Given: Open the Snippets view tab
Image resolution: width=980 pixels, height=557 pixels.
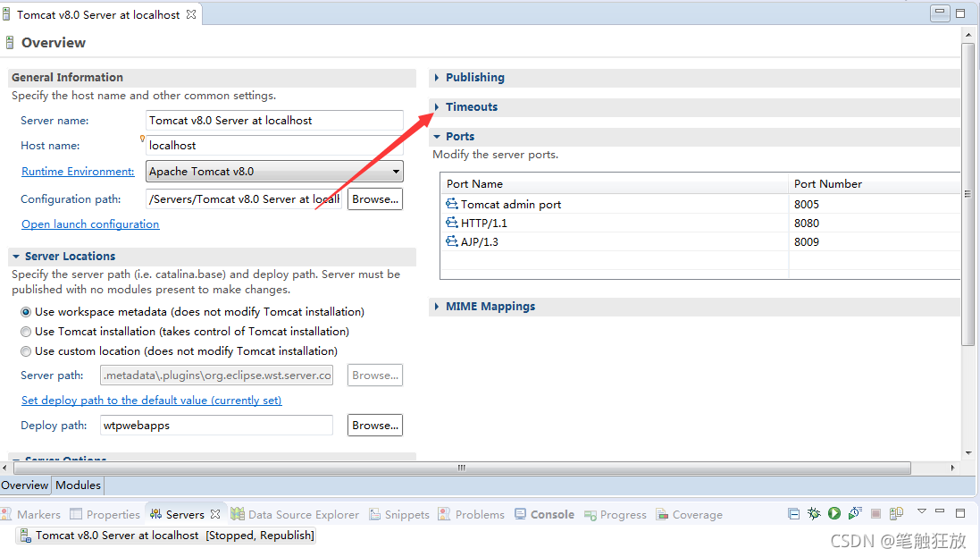Looking at the screenshot, I should [x=406, y=514].
